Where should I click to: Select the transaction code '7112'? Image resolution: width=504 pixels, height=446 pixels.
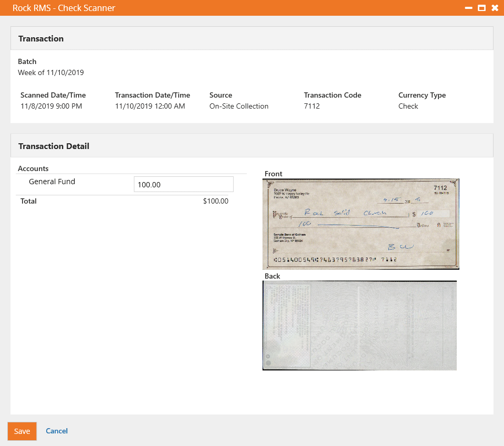312,106
